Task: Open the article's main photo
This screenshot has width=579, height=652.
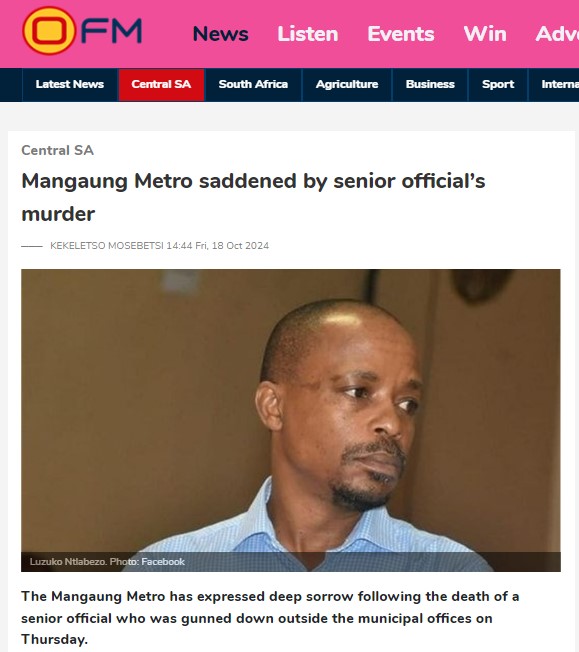Action: pos(291,420)
